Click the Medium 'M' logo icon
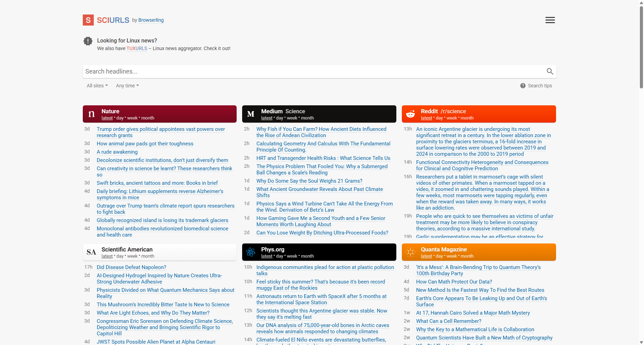This screenshot has width=644, height=345. coord(251,114)
